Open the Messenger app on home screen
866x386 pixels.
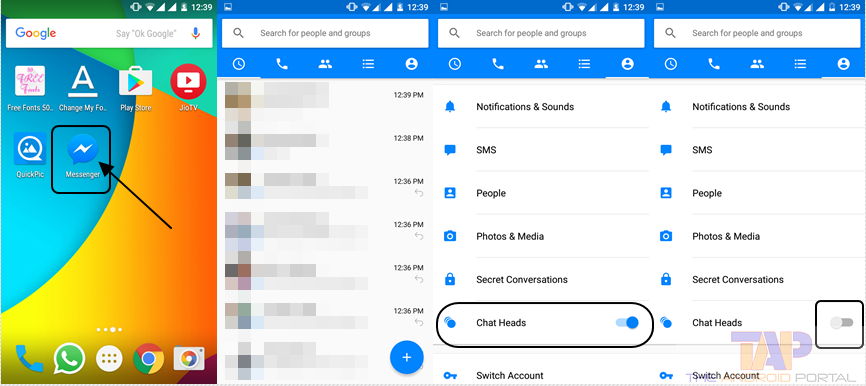click(83, 156)
